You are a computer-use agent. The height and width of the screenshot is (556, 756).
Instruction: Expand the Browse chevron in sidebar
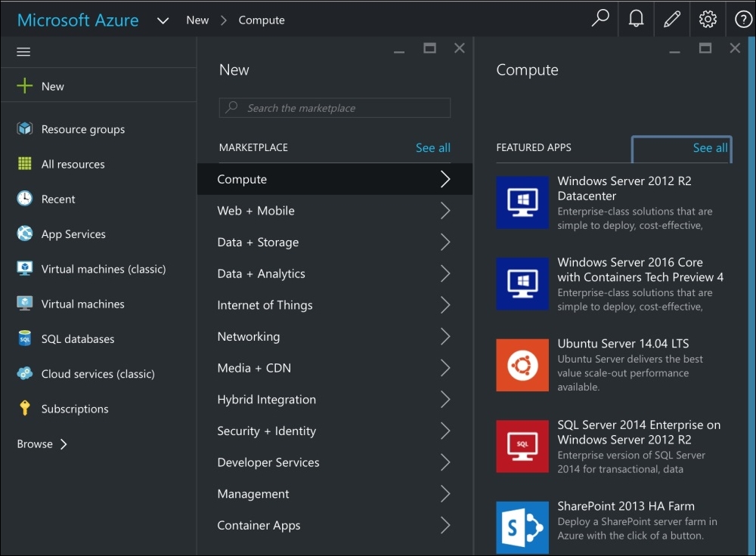coord(64,443)
